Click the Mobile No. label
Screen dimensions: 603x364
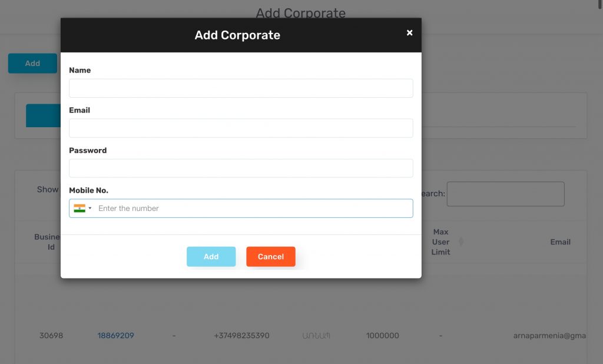(x=89, y=190)
